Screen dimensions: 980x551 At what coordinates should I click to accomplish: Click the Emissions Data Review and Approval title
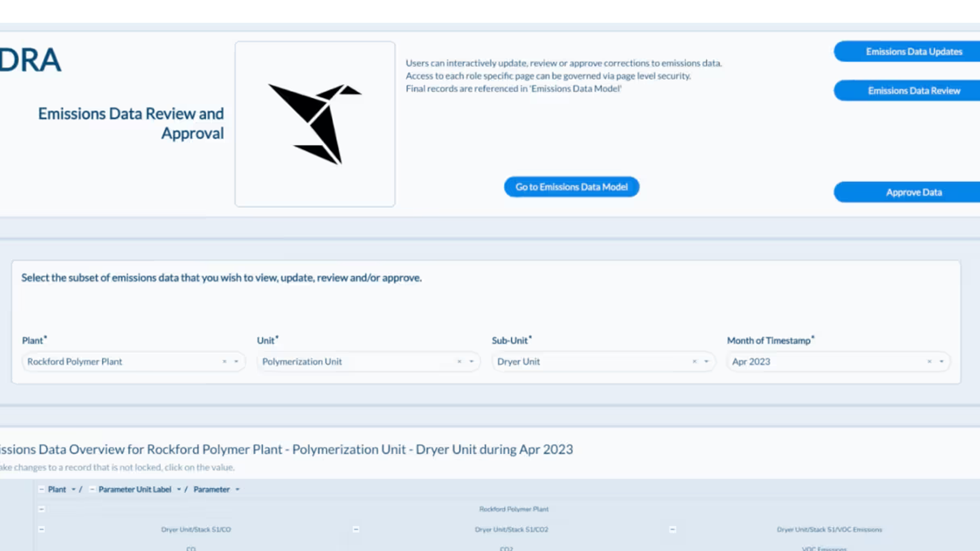click(131, 123)
